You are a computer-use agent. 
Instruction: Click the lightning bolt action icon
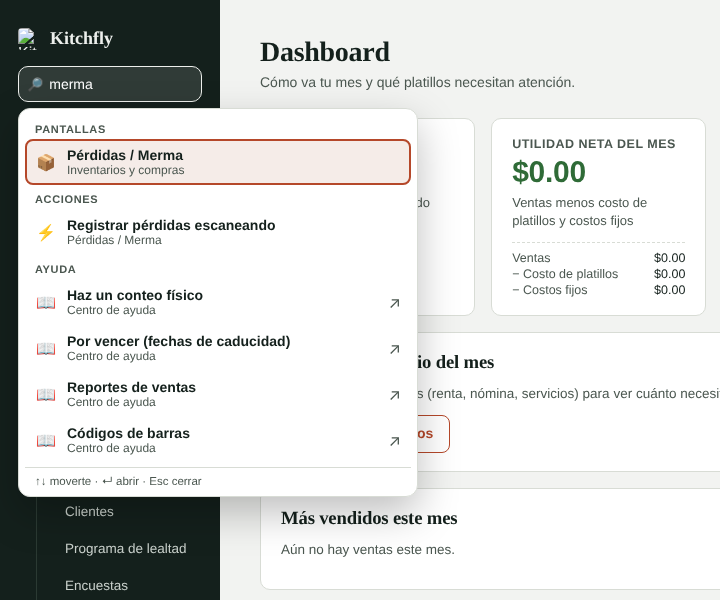pos(46,232)
